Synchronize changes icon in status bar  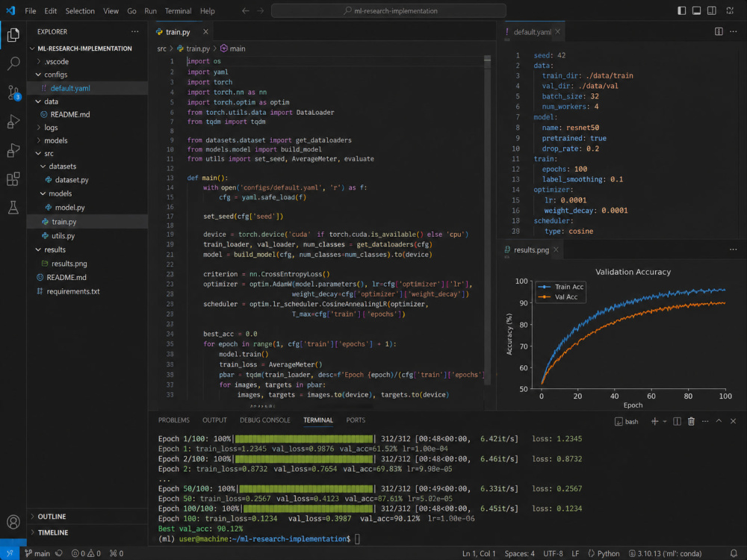(x=59, y=553)
